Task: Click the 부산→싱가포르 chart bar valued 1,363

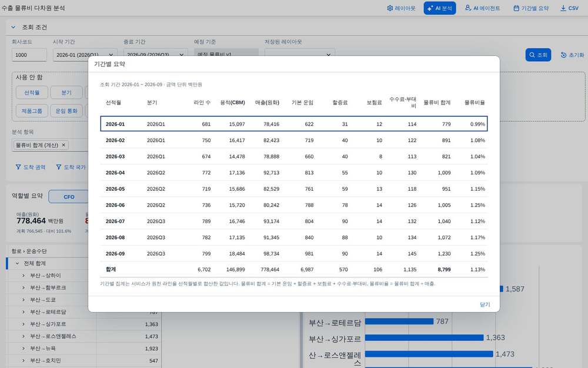Action: tap(424, 337)
